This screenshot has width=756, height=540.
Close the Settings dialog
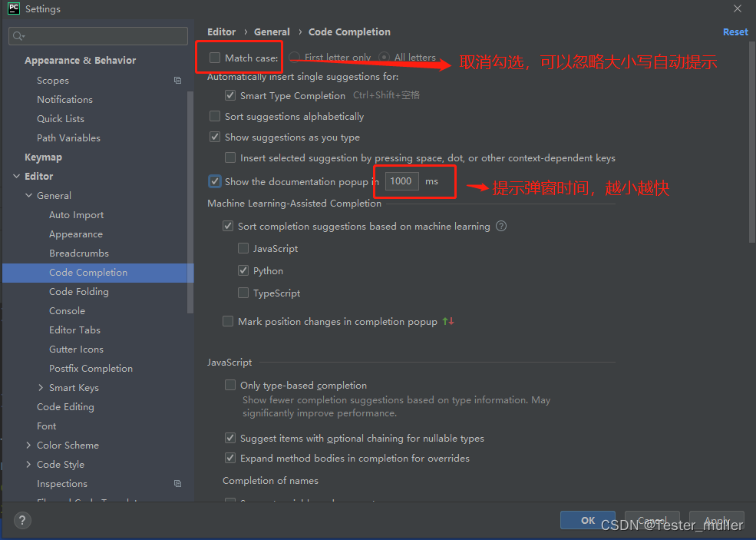(738, 8)
